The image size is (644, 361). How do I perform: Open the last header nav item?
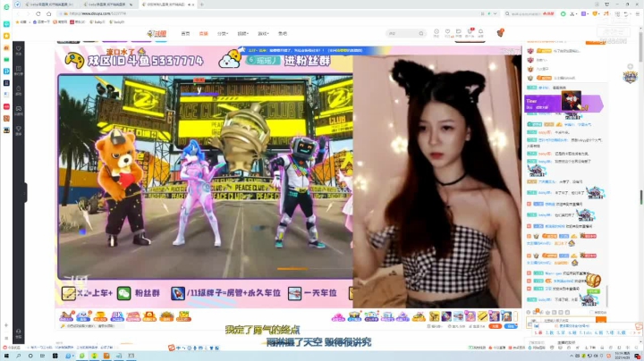(x=283, y=34)
